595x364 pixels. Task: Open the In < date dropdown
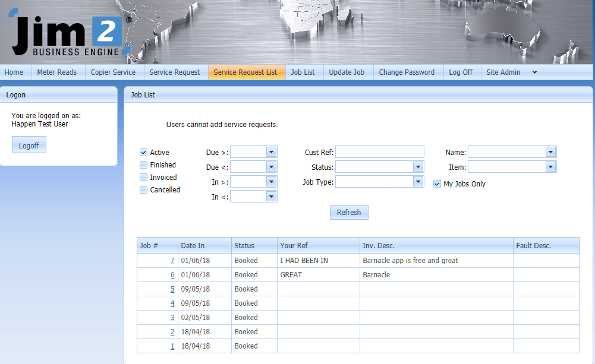(272, 197)
